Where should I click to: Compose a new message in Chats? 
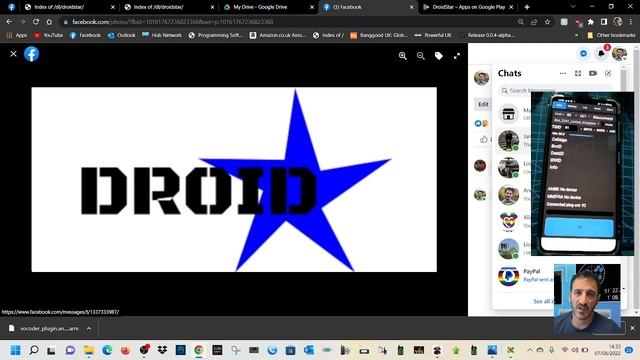tap(608, 73)
